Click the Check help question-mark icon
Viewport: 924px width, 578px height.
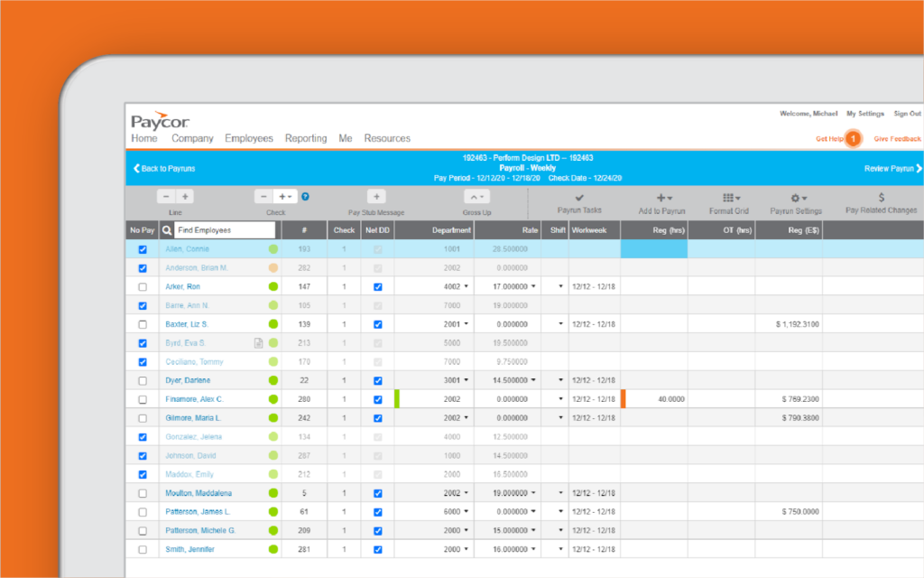click(x=305, y=195)
